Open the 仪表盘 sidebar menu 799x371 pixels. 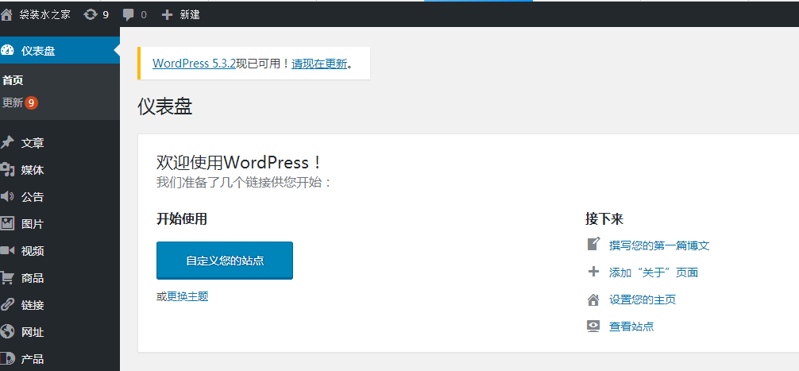[x=60, y=50]
